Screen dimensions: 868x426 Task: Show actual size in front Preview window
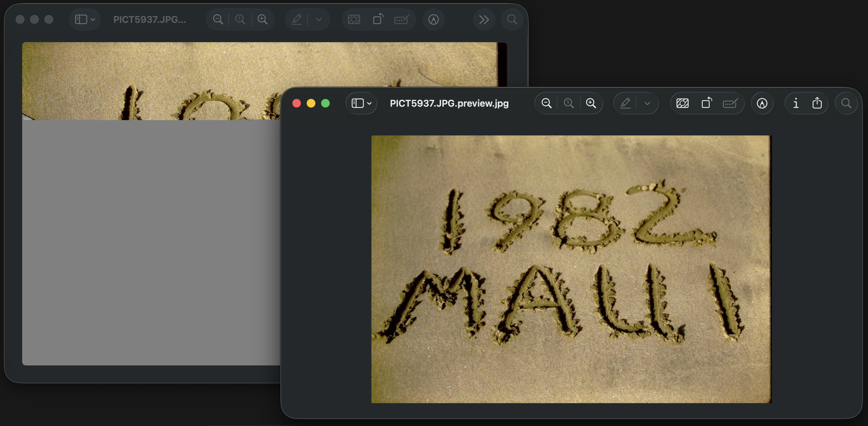pyautogui.click(x=569, y=103)
